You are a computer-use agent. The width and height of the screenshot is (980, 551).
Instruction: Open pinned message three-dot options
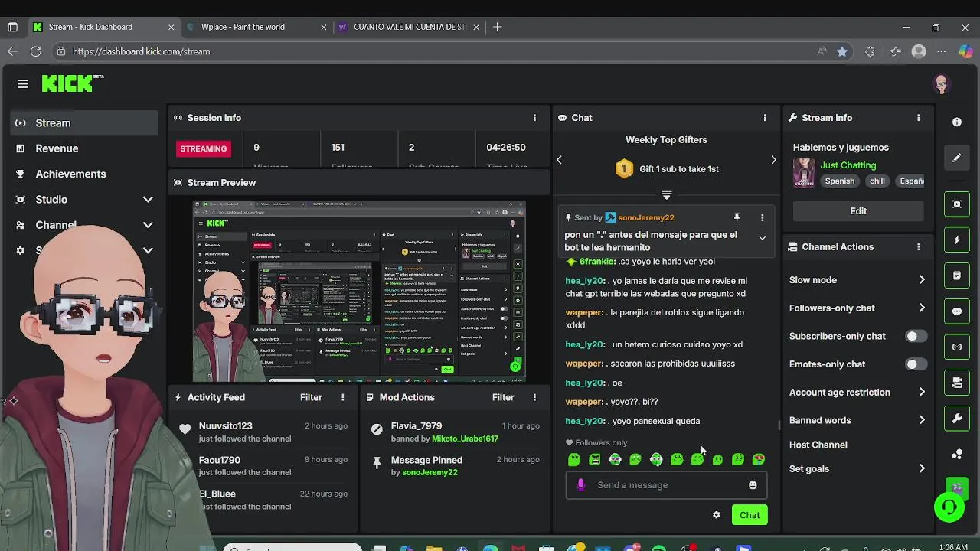coord(762,218)
